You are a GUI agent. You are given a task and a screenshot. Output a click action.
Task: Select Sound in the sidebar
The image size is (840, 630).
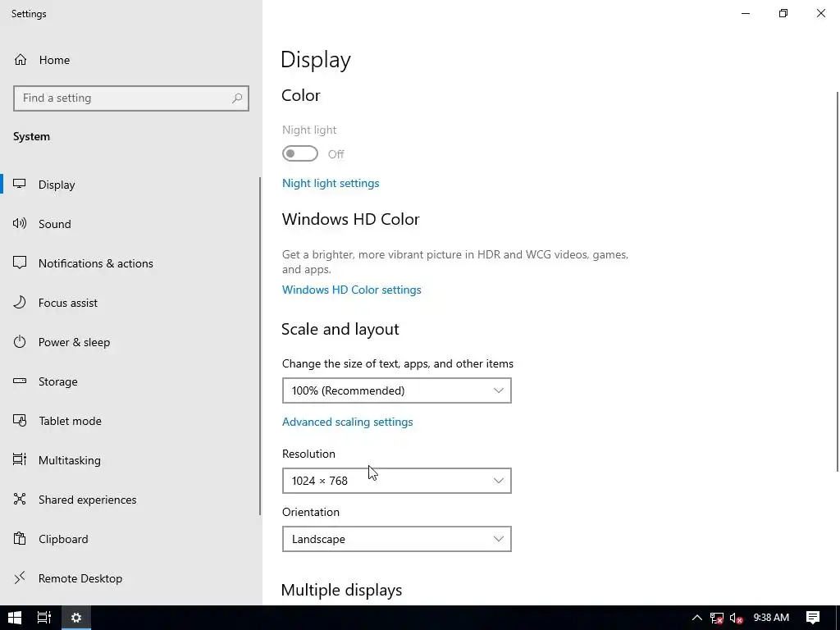coord(130,224)
